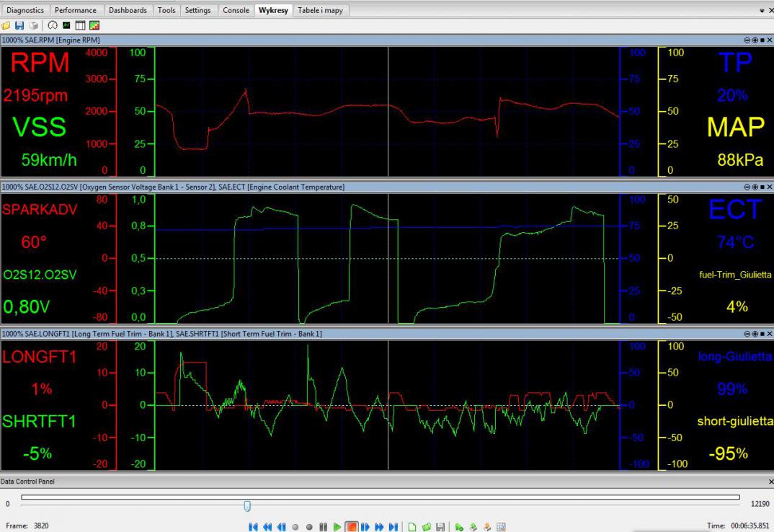Switch to the Tabele i mapy tab
774x532 pixels.
tap(321, 10)
